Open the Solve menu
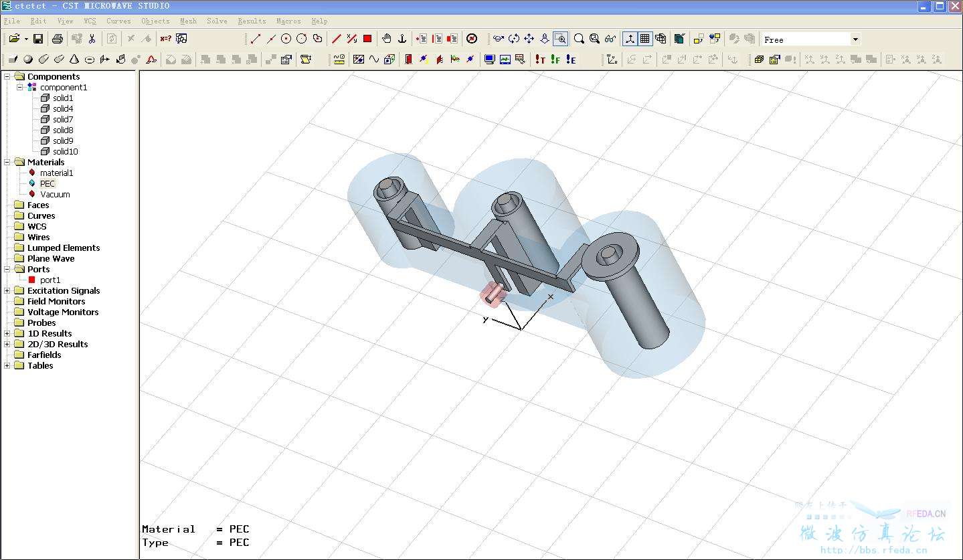 click(x=217, y=21)
